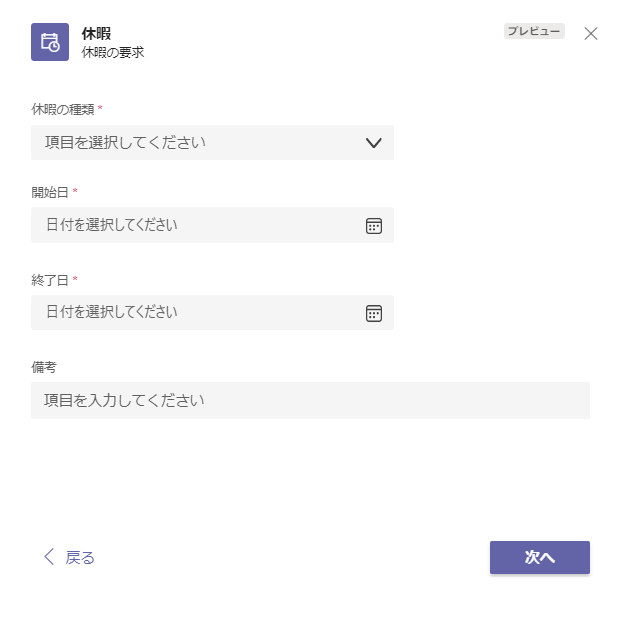This screenshot has height=620, width=622.
Task: Click the 開始日 date input field
Action: tap(195, 226)
